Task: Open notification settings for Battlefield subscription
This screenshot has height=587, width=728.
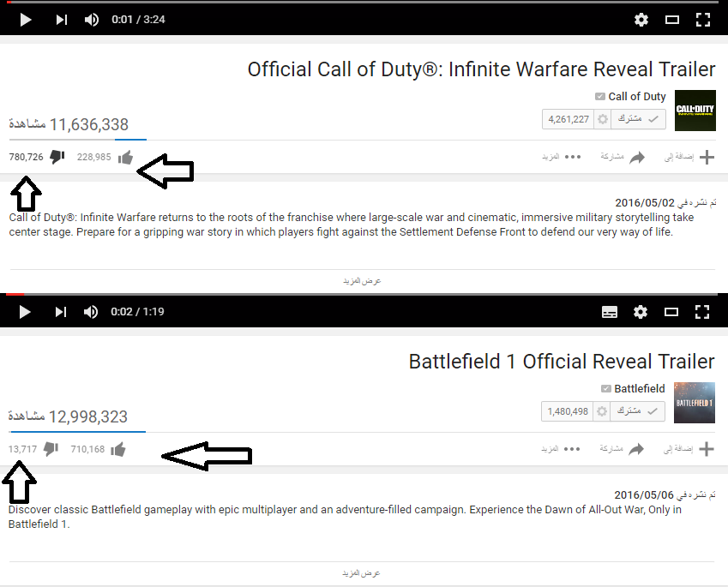Action: click(x=602, y=411)
